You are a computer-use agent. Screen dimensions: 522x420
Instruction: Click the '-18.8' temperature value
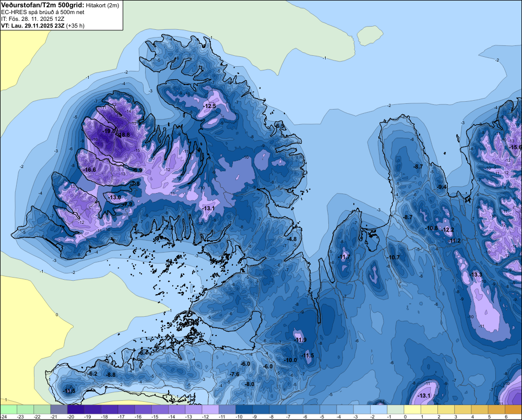124,135
